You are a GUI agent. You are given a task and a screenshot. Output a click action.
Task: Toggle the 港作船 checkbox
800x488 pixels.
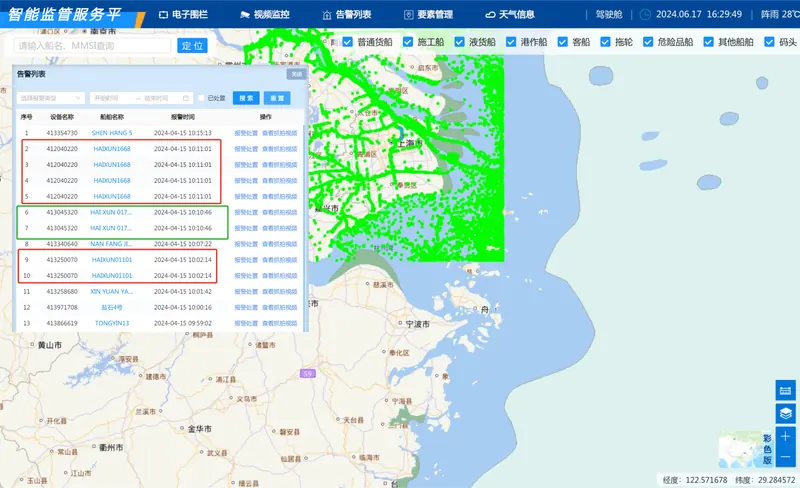[x=511, y=42]
